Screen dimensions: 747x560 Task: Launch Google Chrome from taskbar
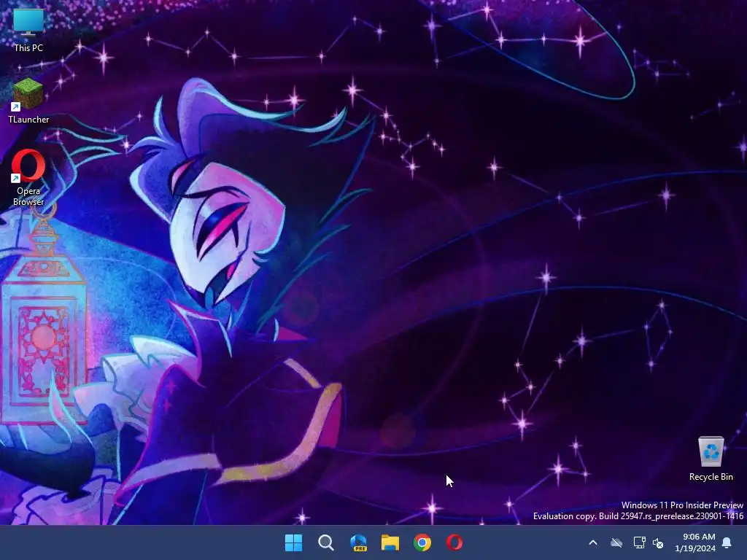point(422,542)
